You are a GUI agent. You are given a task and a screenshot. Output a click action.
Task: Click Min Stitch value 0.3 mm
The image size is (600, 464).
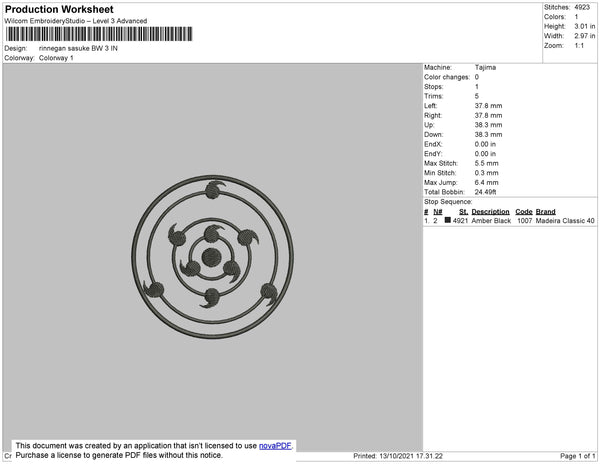tap(486, 173)
